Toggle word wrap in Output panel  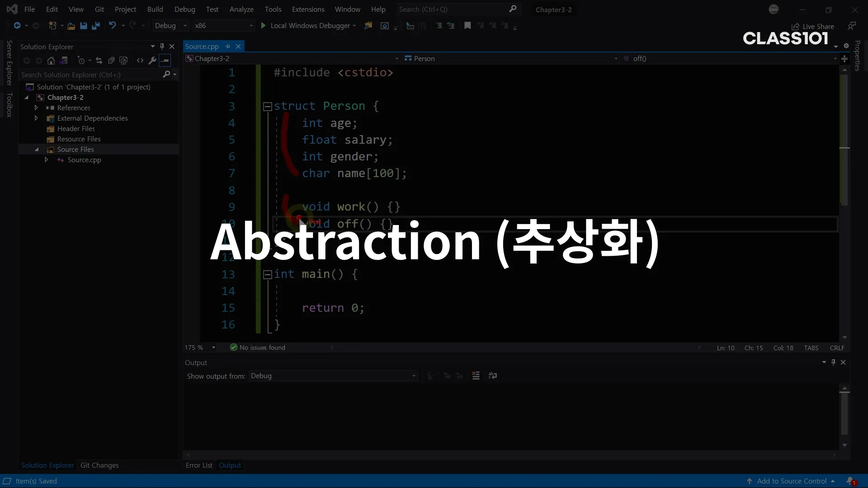point(493,376)
